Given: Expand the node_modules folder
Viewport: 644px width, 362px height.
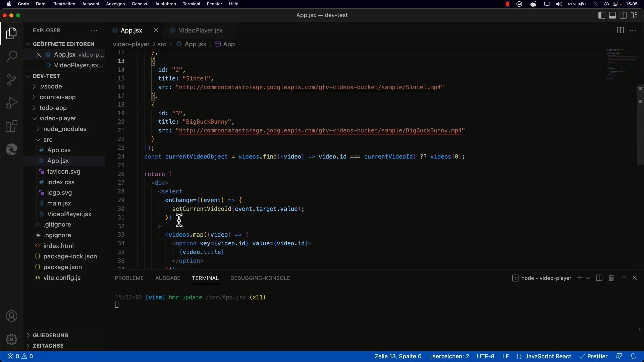Looking at the screenshot, I should (65, 129).
